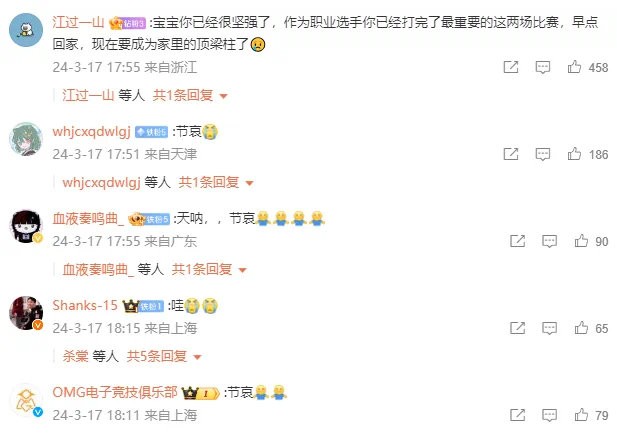Open OMG电子竞技俱乐部 profile name link

point(115,392)
